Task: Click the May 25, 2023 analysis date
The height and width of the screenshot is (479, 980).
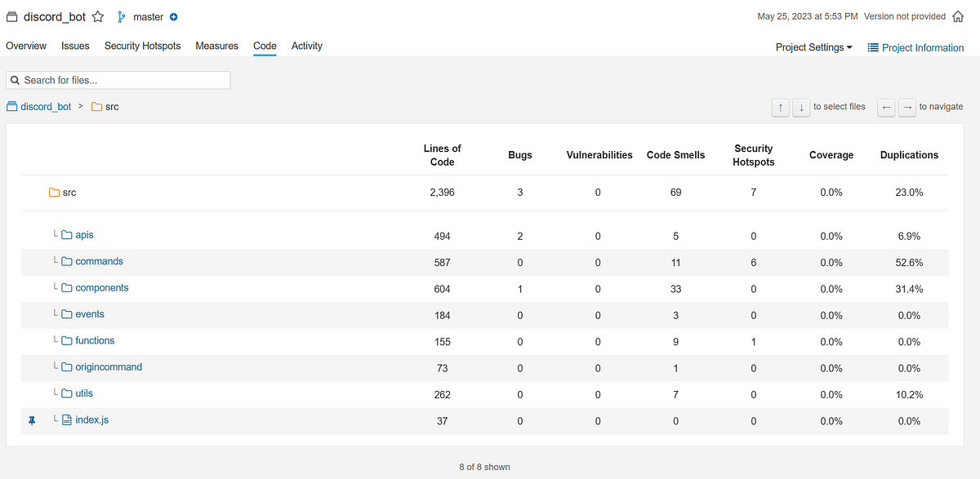Action: 808,16
